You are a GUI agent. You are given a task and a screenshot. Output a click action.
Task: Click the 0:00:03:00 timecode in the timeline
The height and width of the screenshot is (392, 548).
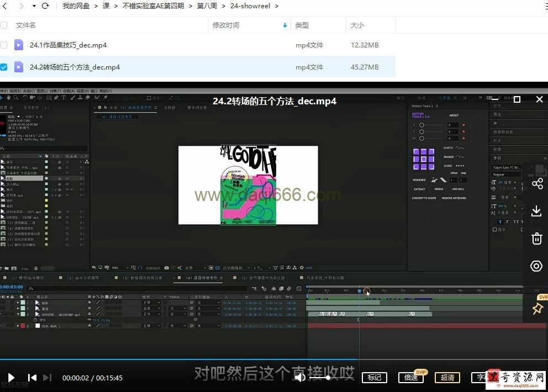(12, 287)
